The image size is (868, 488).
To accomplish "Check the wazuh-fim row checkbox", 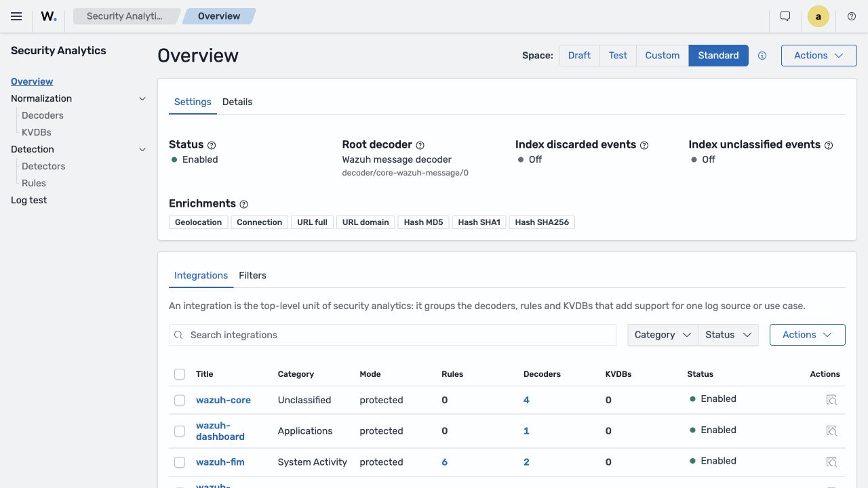I will point(180,462).
